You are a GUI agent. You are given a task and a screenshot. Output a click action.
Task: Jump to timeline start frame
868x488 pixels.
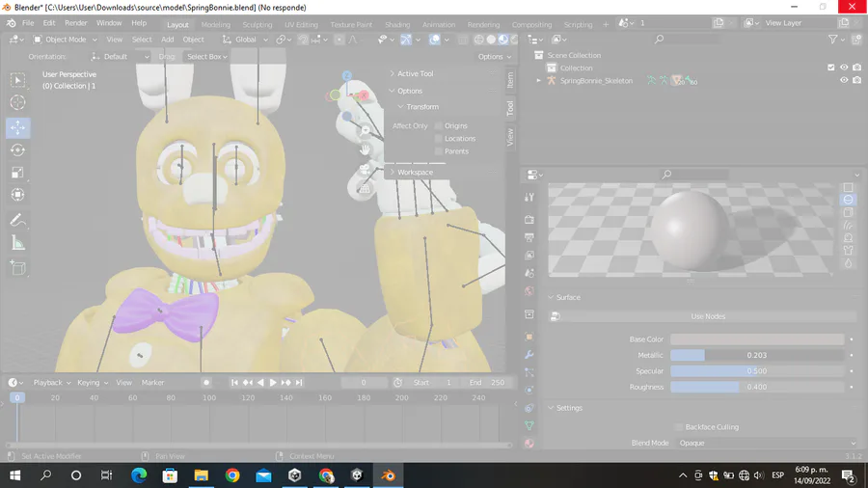pos(234,382)
